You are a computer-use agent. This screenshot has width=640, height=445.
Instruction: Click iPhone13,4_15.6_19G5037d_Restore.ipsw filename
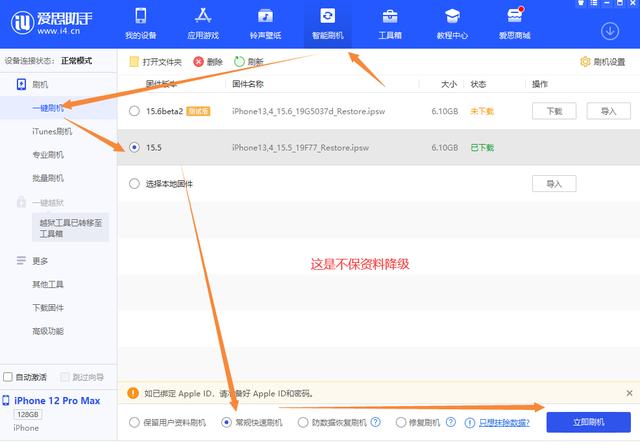[309, 111]
